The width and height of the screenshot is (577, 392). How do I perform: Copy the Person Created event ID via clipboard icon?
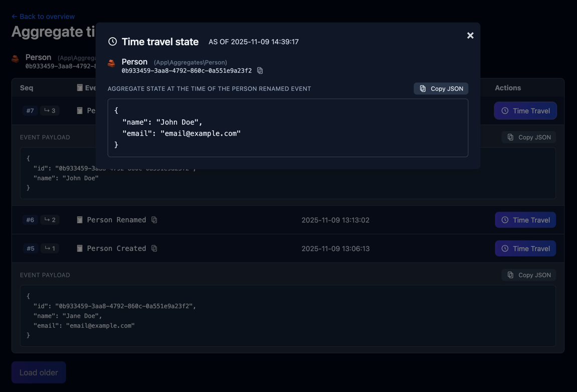point(154,248)
